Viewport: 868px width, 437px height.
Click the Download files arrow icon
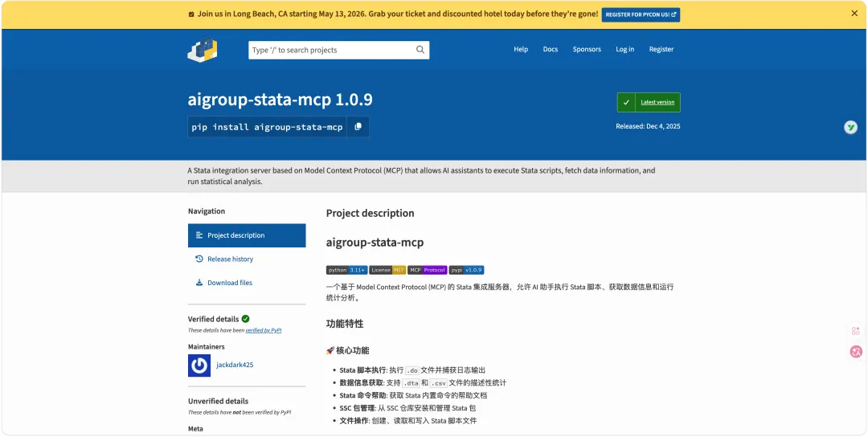(199, 283)
